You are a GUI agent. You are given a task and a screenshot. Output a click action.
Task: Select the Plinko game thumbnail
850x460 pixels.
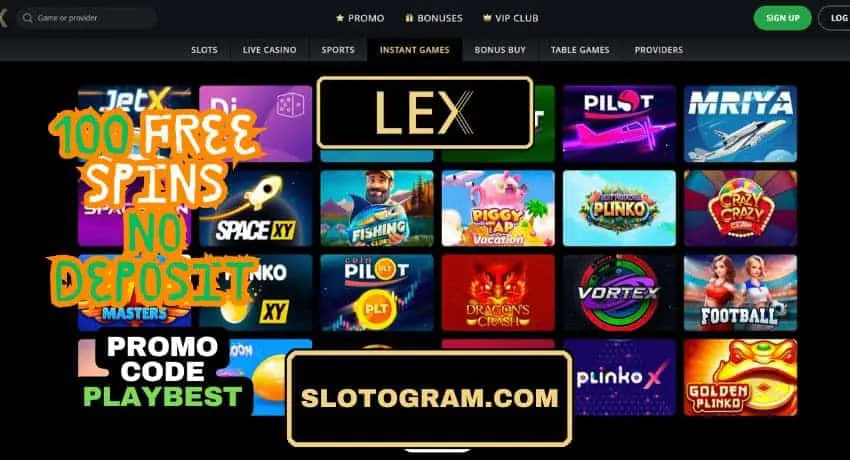point(619,209)
